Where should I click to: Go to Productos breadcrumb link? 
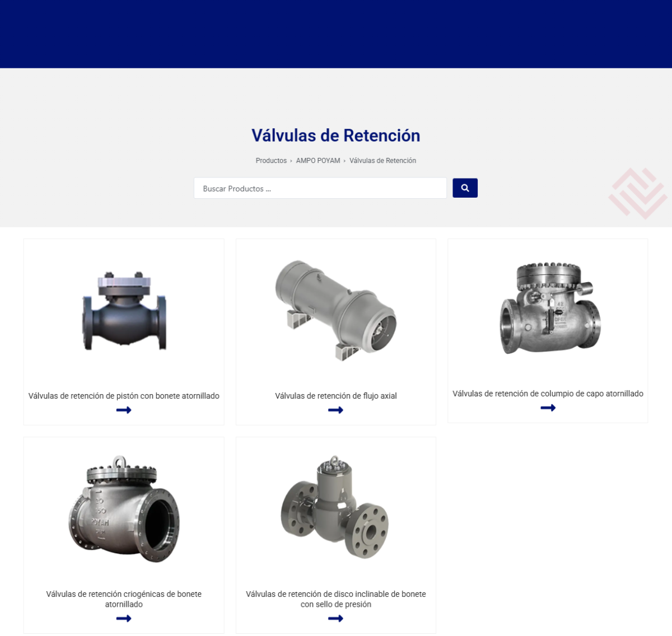pyautogui.click(x=271, y=161)
